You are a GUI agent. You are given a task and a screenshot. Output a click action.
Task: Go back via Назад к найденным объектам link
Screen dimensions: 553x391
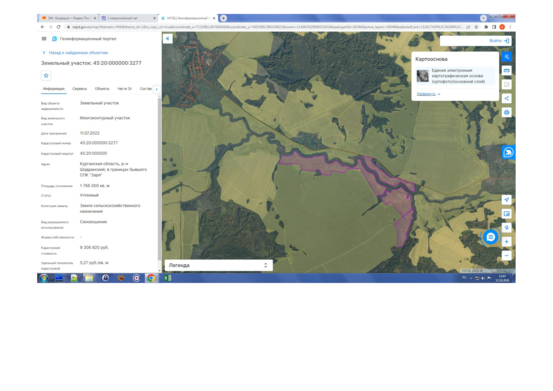[x=75, y=53]
